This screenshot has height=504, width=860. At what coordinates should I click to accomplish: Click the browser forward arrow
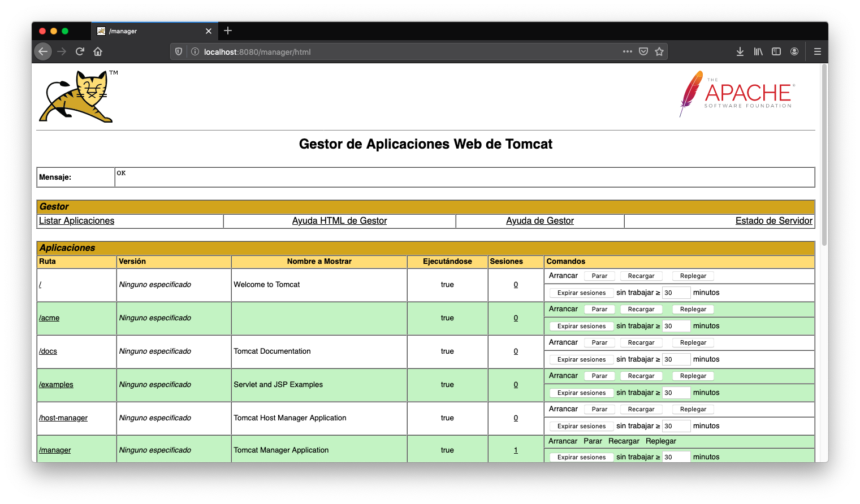(62, 51)
